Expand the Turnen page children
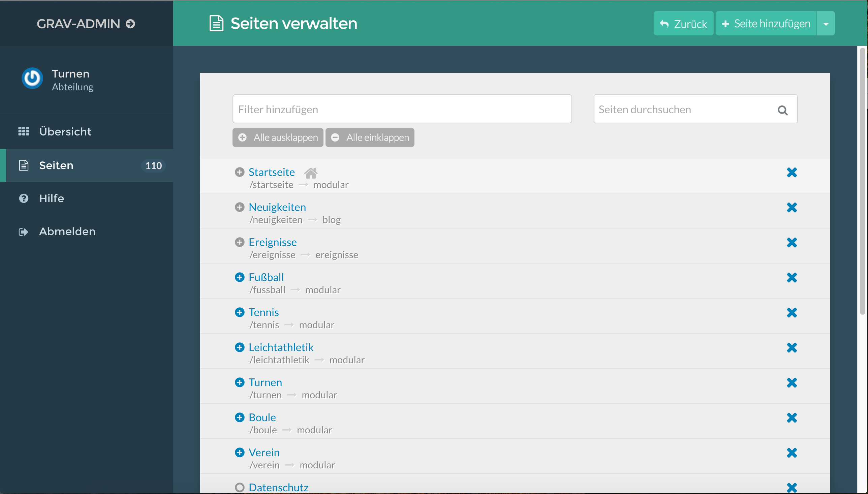This screenshot has height=494, width=868. pos(240,382)
